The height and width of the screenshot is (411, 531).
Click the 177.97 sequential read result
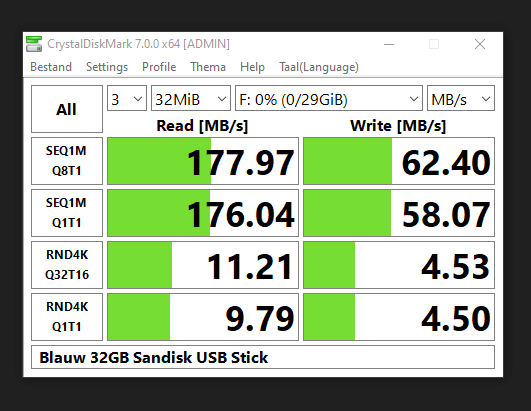[203, 161]
